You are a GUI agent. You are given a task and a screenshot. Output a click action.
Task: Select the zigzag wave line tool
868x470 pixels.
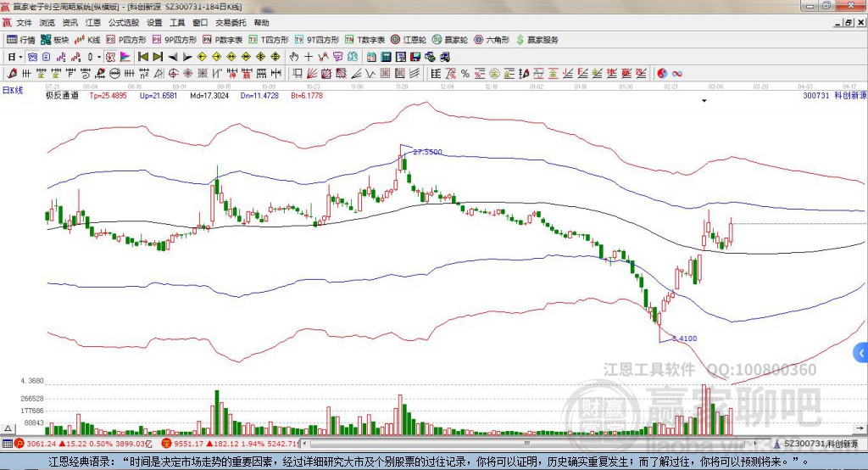pos(370,73)
